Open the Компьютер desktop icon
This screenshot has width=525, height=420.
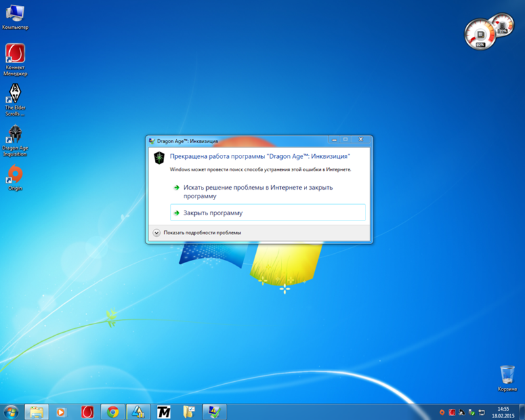(15, 18)
